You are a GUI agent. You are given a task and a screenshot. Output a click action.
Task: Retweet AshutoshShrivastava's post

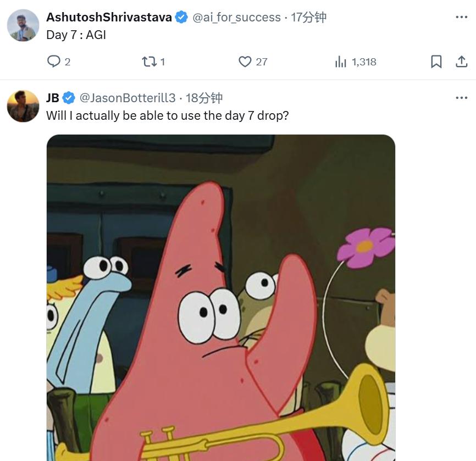coord(150,62)
